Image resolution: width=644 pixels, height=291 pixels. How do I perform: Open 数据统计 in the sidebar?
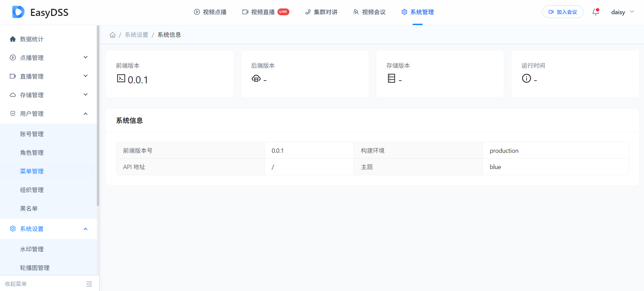pos(48,39)
